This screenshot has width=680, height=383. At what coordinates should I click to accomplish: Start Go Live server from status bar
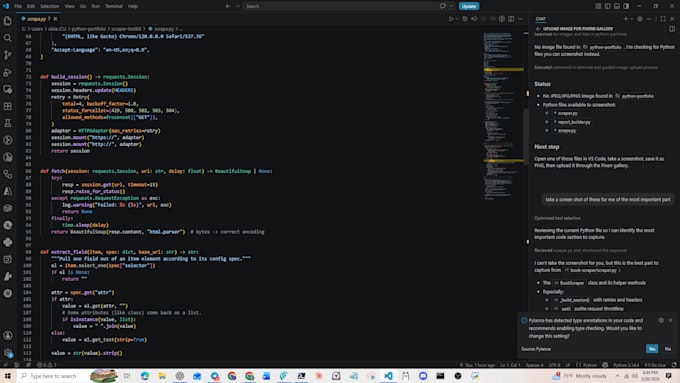point(655,365)
